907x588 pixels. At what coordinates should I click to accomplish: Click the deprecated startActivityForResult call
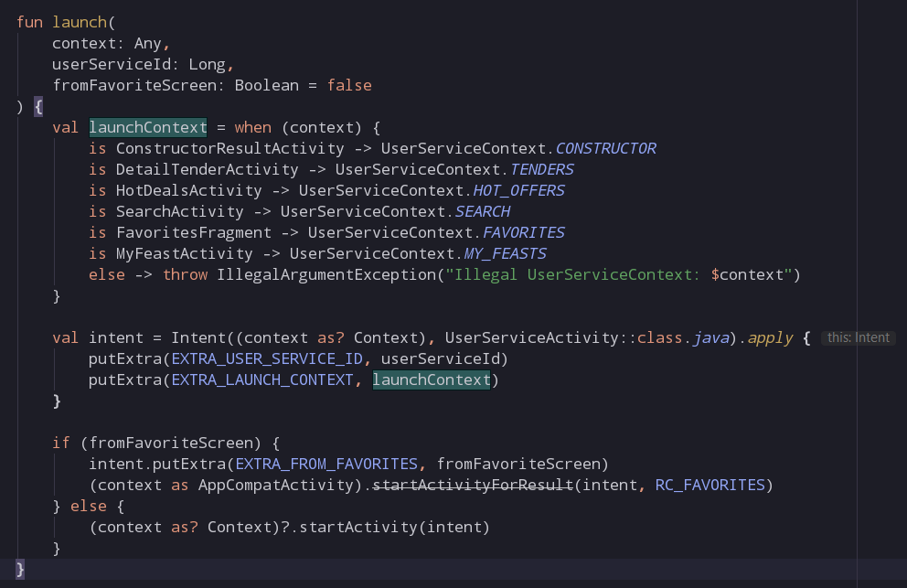point(473,485)
